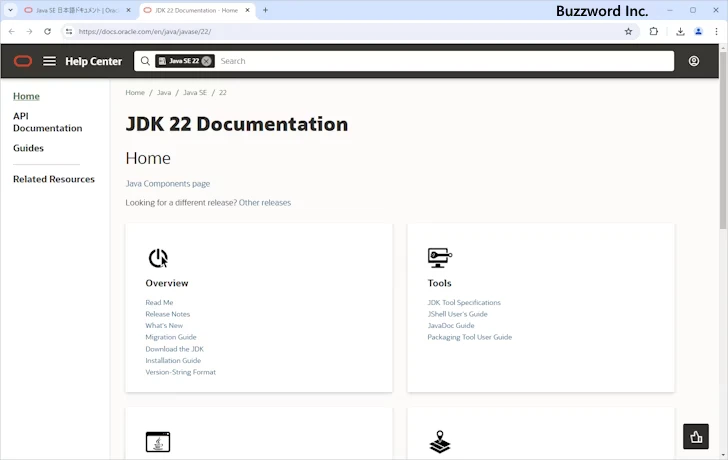
Task: Open the user account profile icon
Action: pyautogui.click(x=694, y=61)
